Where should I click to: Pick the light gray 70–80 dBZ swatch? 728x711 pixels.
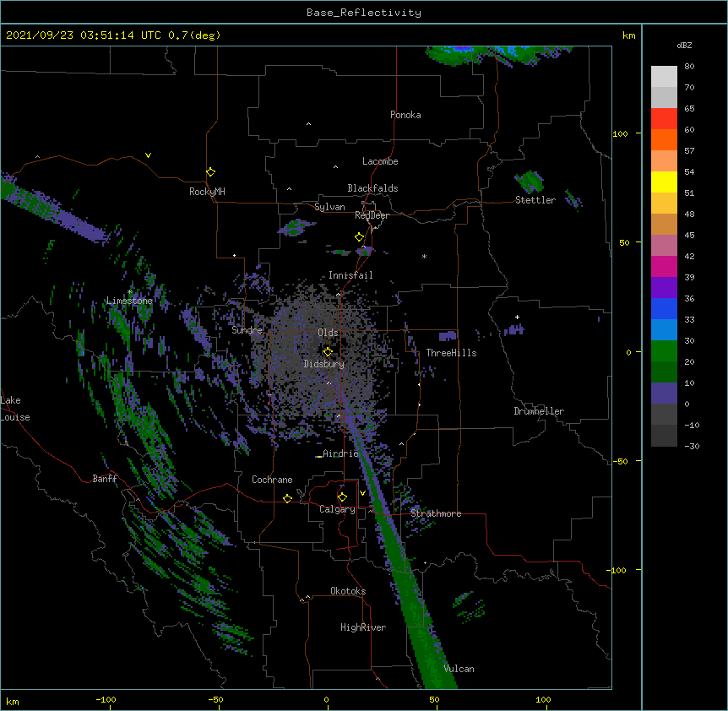point(664,77)
